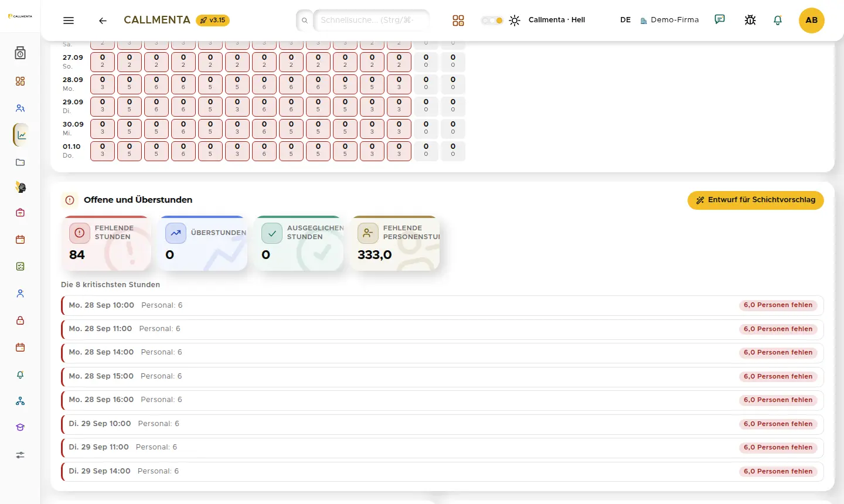
Task: Click the row Mo. 28 Sep 10:00
Action: [443, 305]
